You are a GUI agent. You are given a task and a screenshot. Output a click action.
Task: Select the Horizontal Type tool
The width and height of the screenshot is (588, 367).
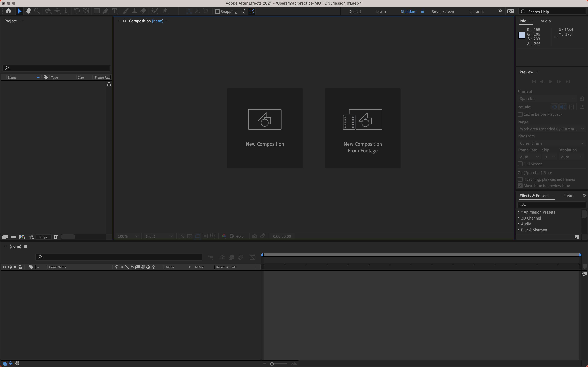[114, 11]
